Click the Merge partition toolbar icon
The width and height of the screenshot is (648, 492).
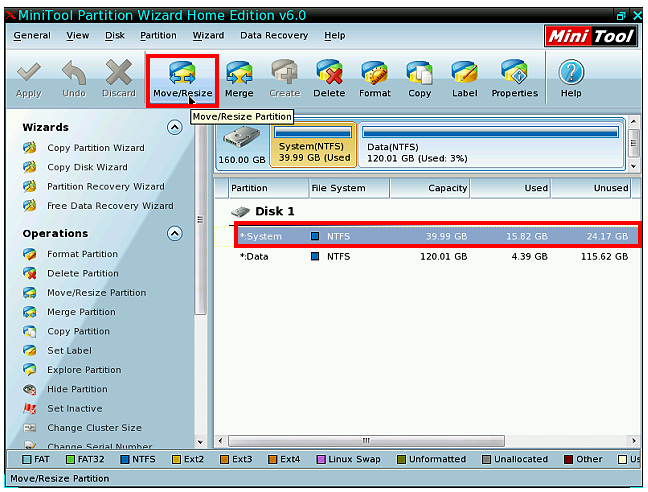[239, 79]
